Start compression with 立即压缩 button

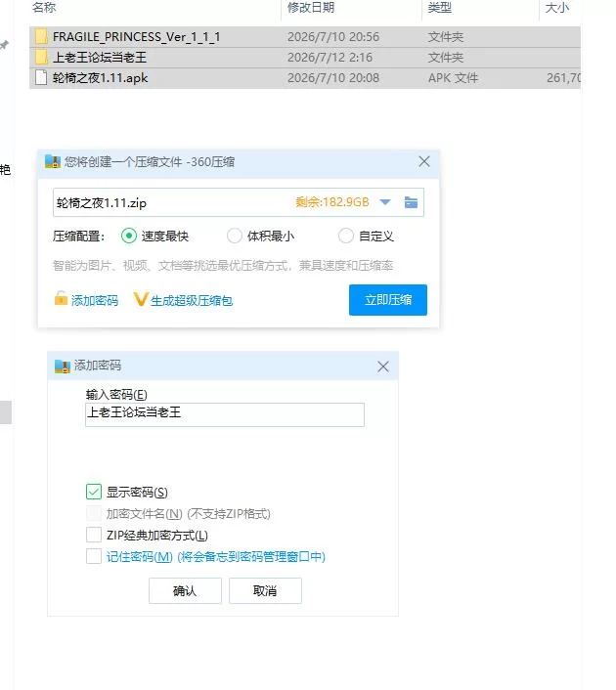tap(388, 300)
